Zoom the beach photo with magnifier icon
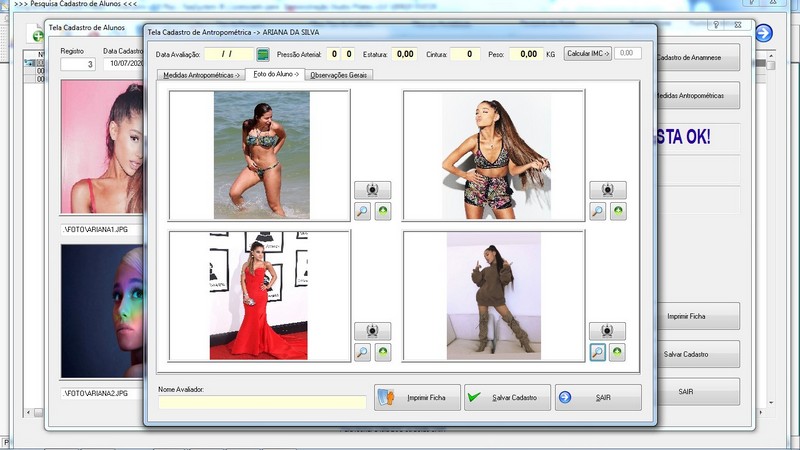This screenshot has height=450, width=800. pos(362,211)
